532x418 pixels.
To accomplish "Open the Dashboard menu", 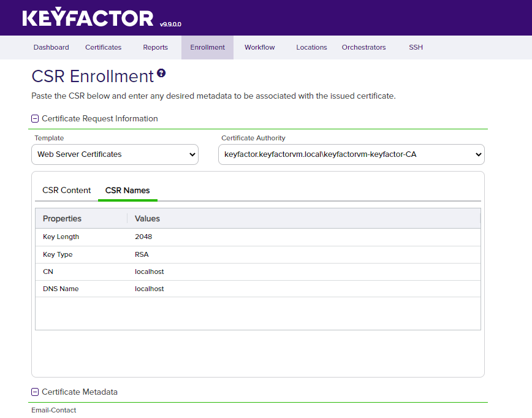I will 51,47.
